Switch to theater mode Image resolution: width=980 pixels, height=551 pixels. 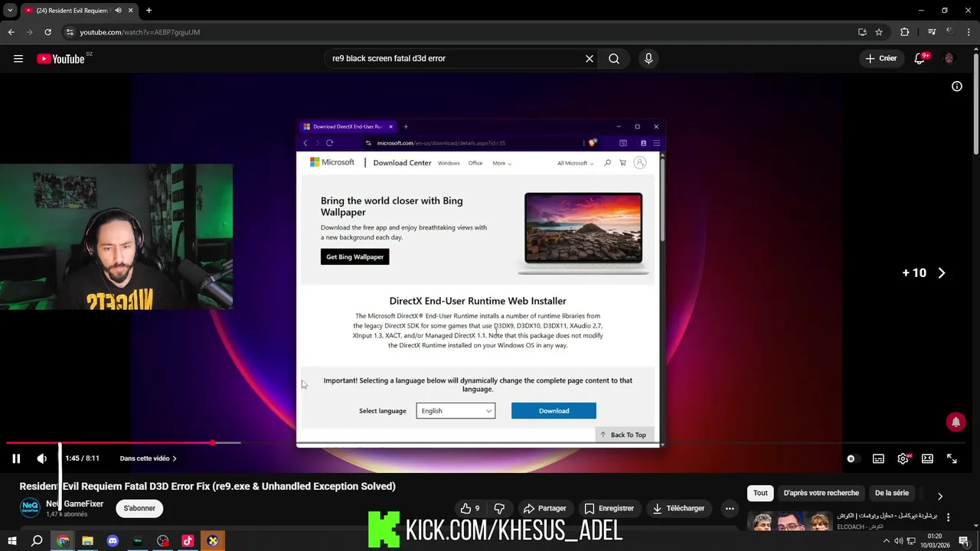tap(927, 458)
